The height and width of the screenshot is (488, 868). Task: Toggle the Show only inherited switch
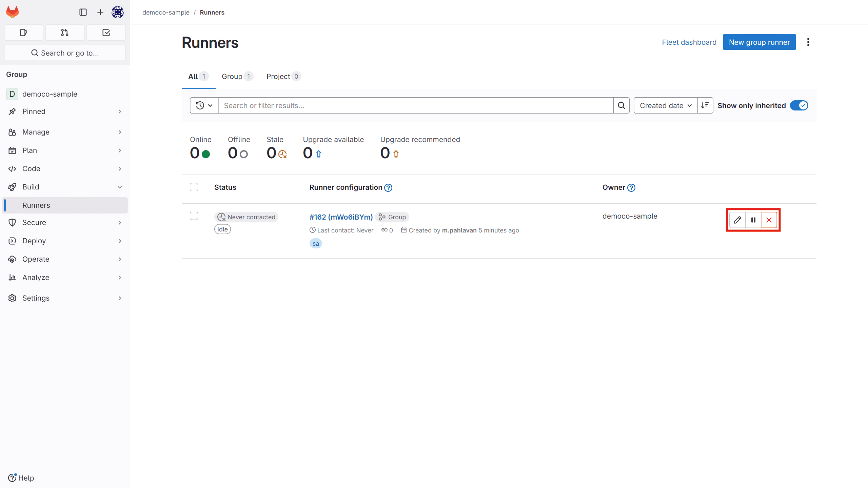[799, 105]
